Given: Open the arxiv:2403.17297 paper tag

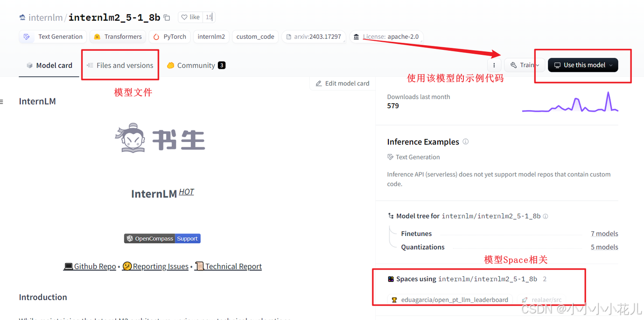Looking at the screenshot, I should 313,36.
